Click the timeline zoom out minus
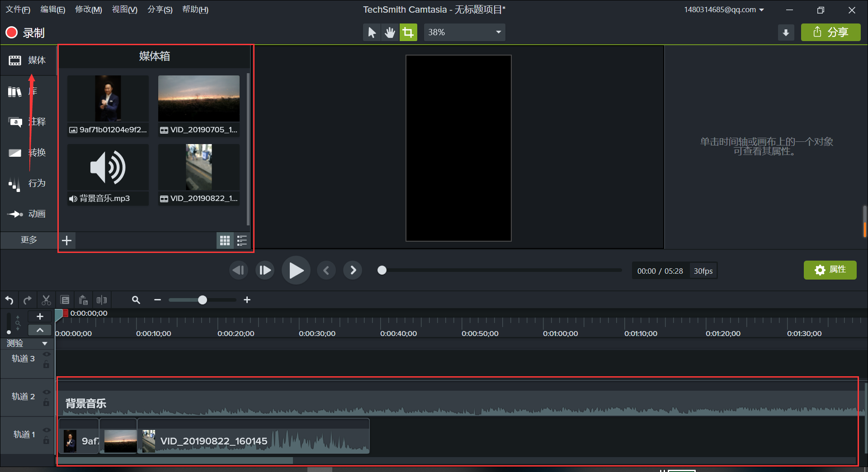 (x=157, y=300)
